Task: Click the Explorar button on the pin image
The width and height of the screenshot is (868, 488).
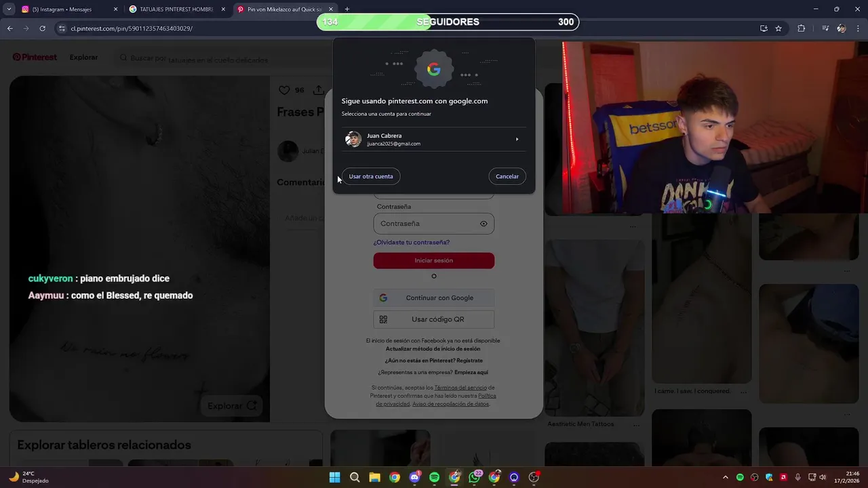Action: (231, 405)
